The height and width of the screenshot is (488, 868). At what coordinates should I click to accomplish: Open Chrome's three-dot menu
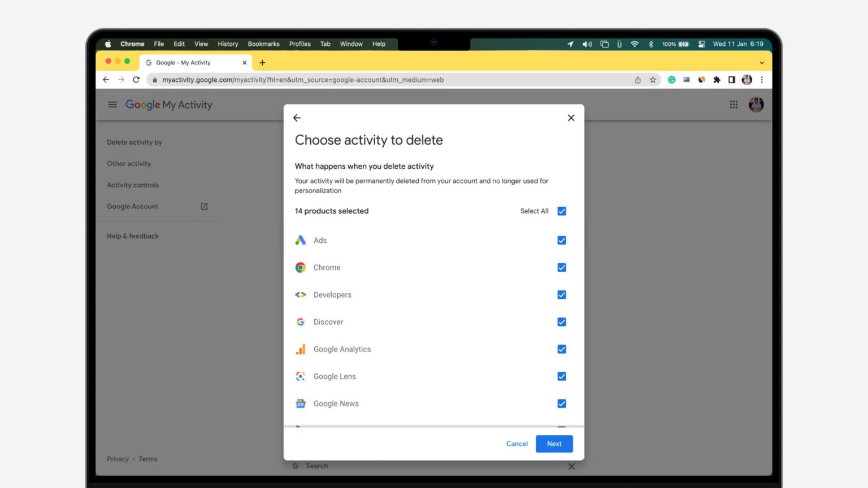762,80
